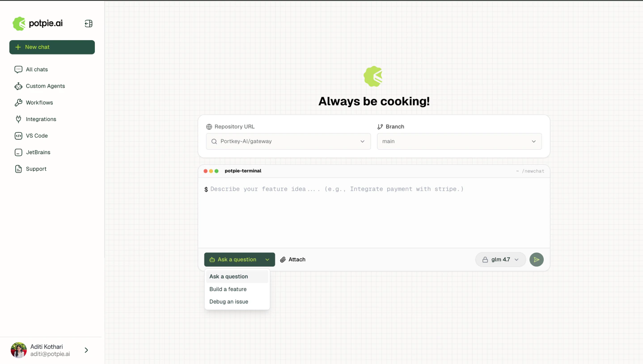Screen dimensions: 643x364
Task: Click the potpie.ai logo in sidebar
Action: (38, 24)
